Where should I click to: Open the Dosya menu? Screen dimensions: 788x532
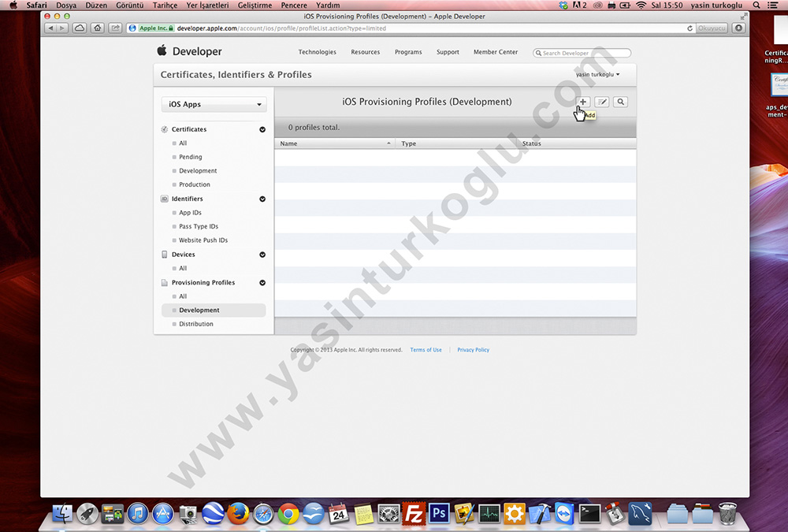(66, 5)
